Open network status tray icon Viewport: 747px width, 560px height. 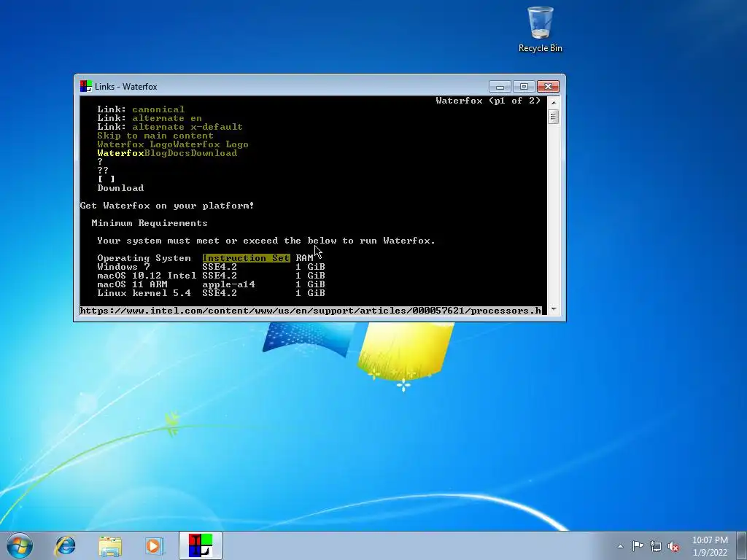tap(656, 546)
